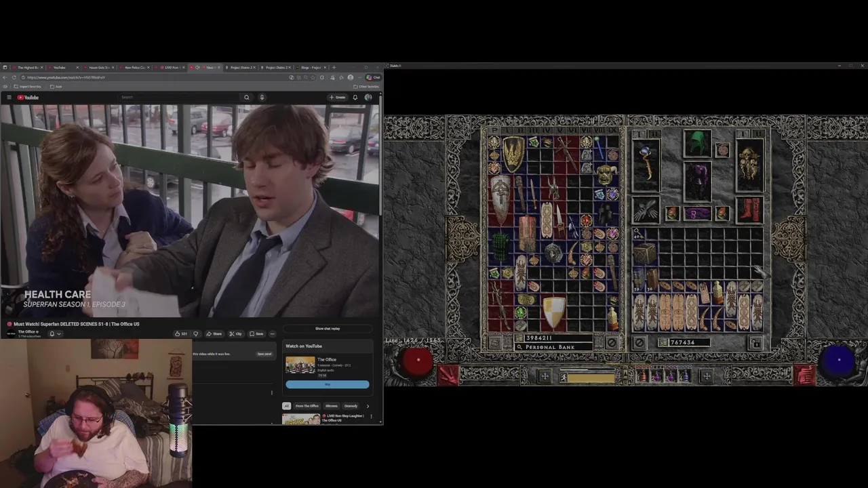This screenshot has height=488, width=868.
Task: Open subscription notification bell dropdown
Action: (x=55, y=333)
